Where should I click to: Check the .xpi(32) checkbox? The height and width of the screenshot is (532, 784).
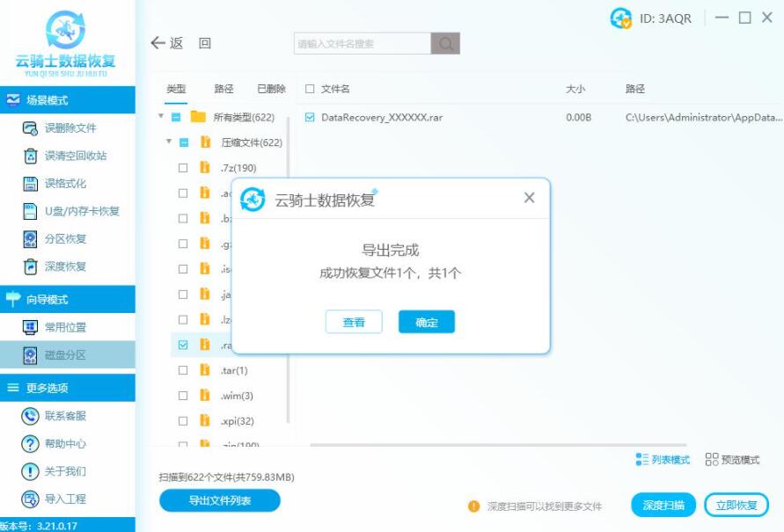[x=183, y=421]
